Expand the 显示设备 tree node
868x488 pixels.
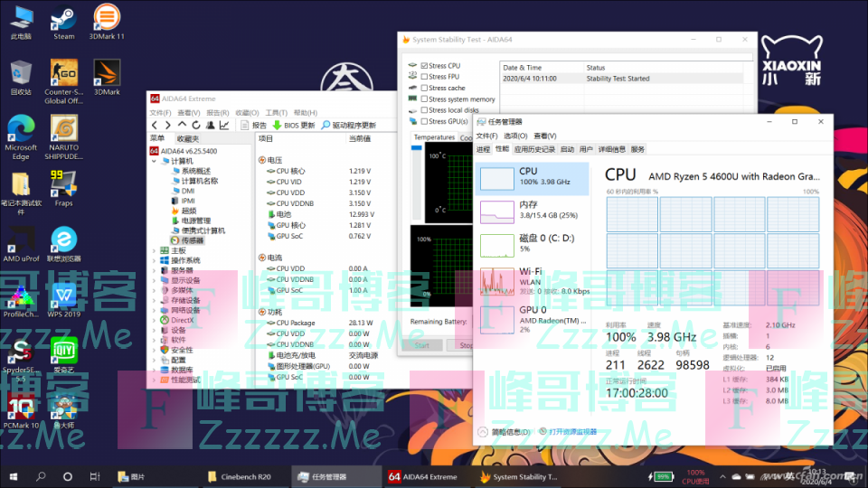point(155,280)
